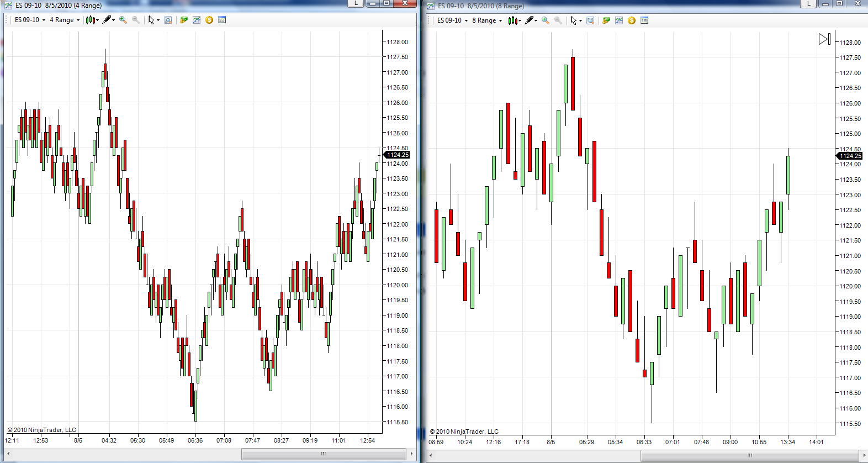Screen dimensions: 868x463
Task: Click the gold dollar Strategies icon in the 4 Range chart
Action: (209, 20)
